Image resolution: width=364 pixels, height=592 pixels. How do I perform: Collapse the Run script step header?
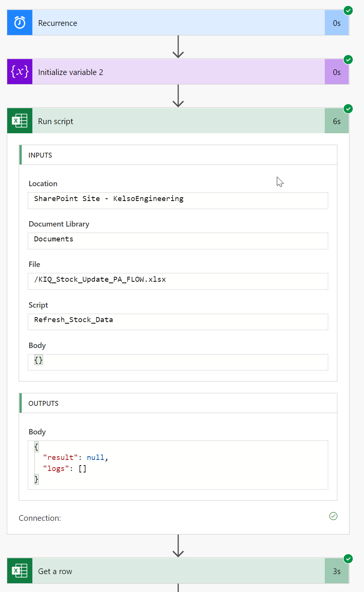[x=178, y=121]
